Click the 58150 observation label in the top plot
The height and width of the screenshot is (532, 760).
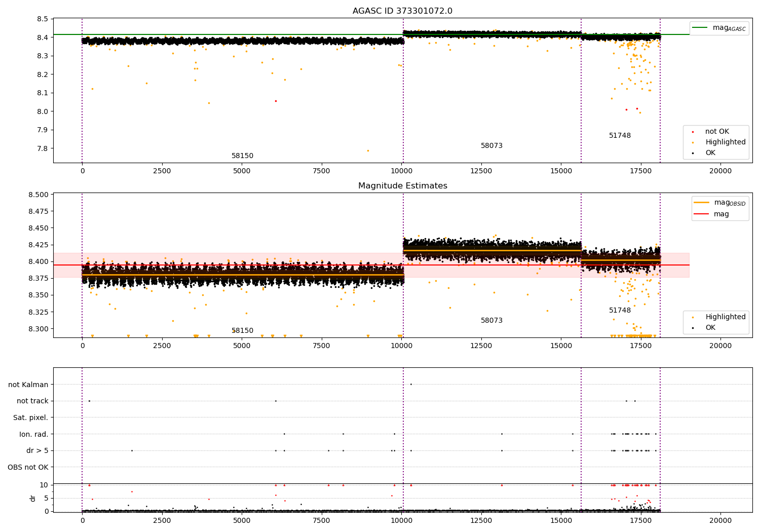click(242, 156)
